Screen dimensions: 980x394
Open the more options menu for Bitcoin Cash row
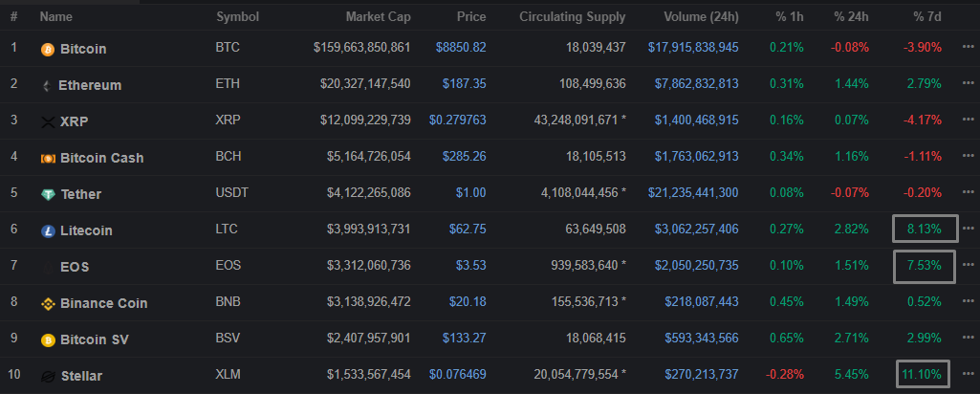[969, 155]
